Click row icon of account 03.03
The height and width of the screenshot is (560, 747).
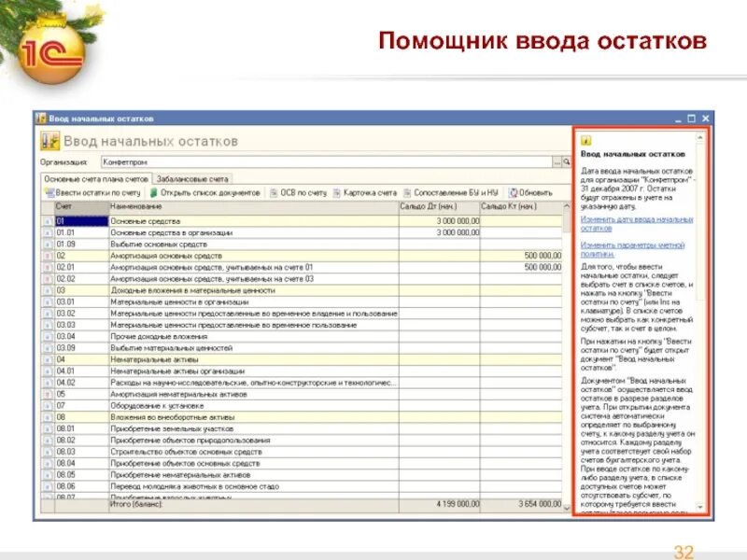coord(48,325)
